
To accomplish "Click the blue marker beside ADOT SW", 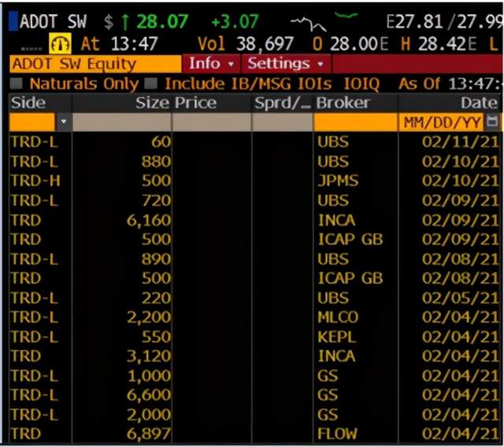I will click(13, 21).
